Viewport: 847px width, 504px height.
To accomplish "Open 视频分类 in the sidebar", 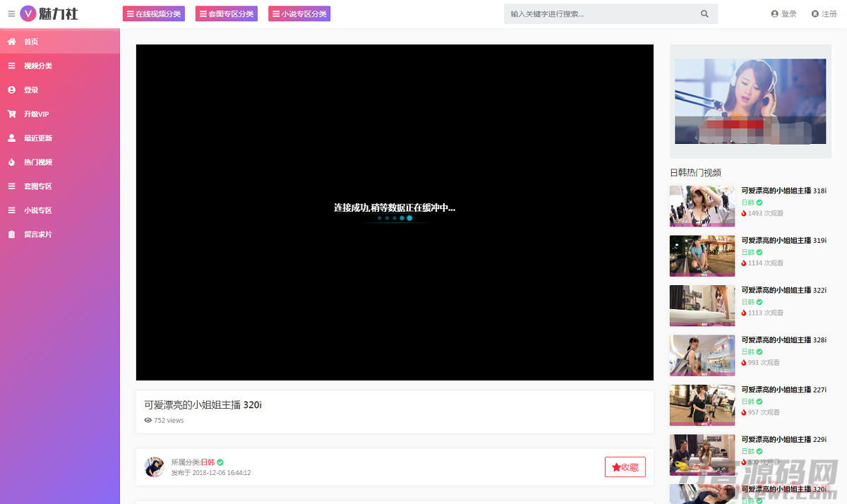I will 38,66.
